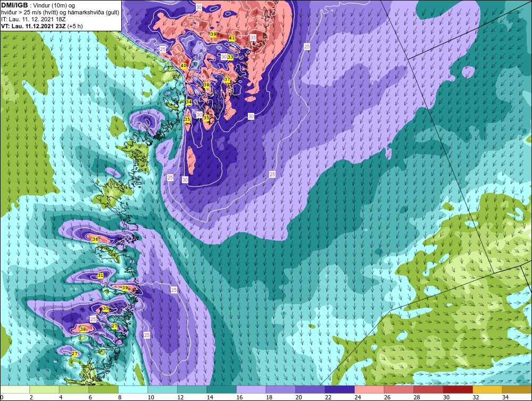Click the color scale number 20

click(x=298, y=397)
